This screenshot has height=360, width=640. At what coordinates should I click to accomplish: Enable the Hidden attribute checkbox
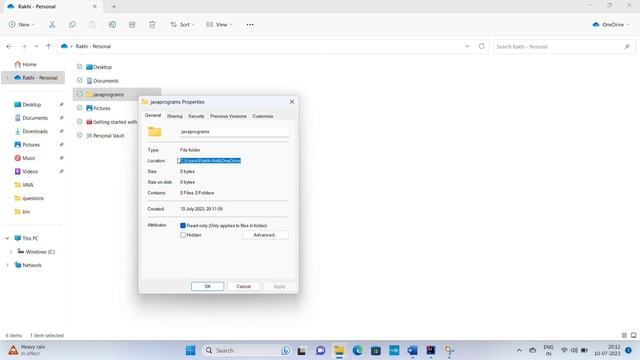click(183, 235)
